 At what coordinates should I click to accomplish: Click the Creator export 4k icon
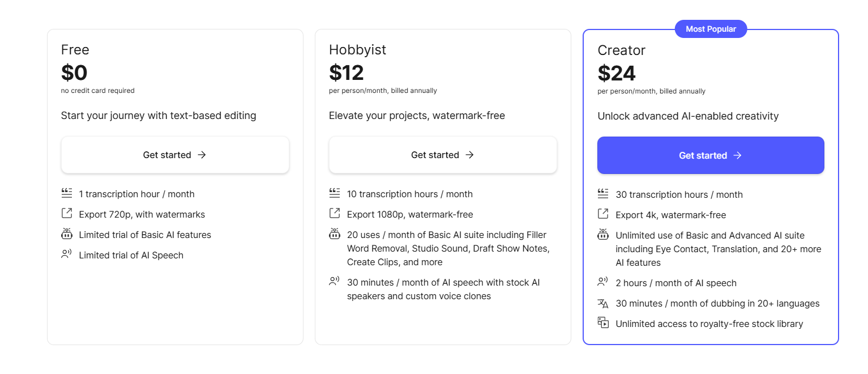pos(603,214)
